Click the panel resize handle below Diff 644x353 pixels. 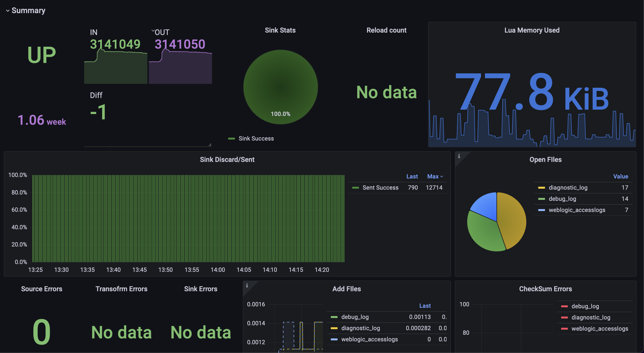coord(210,145)
